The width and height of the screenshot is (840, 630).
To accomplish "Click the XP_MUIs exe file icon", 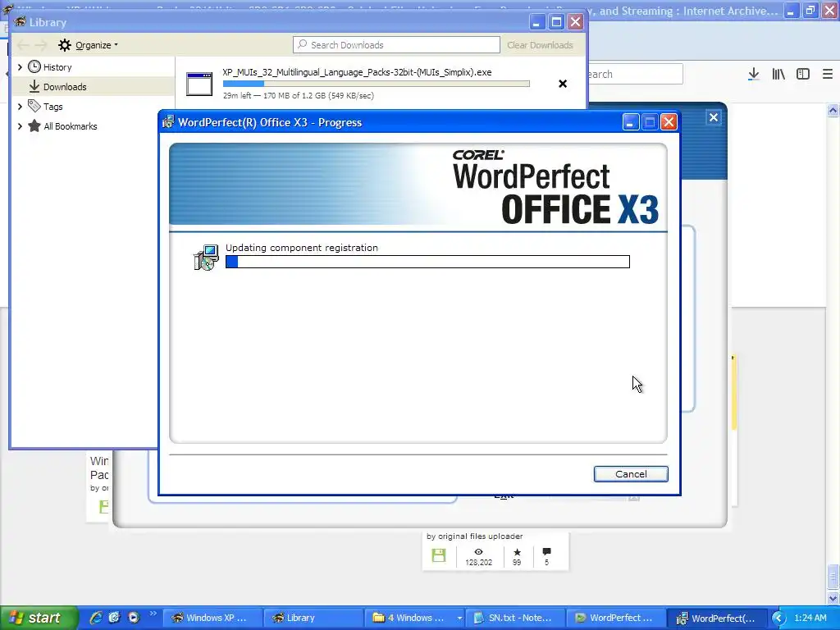I will coord(199,84).
